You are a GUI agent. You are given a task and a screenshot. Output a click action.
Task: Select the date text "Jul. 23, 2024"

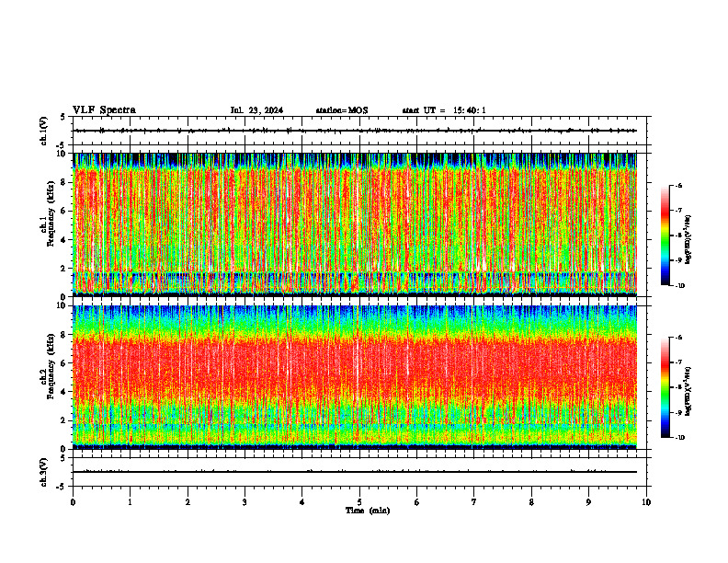coord(256,110)
